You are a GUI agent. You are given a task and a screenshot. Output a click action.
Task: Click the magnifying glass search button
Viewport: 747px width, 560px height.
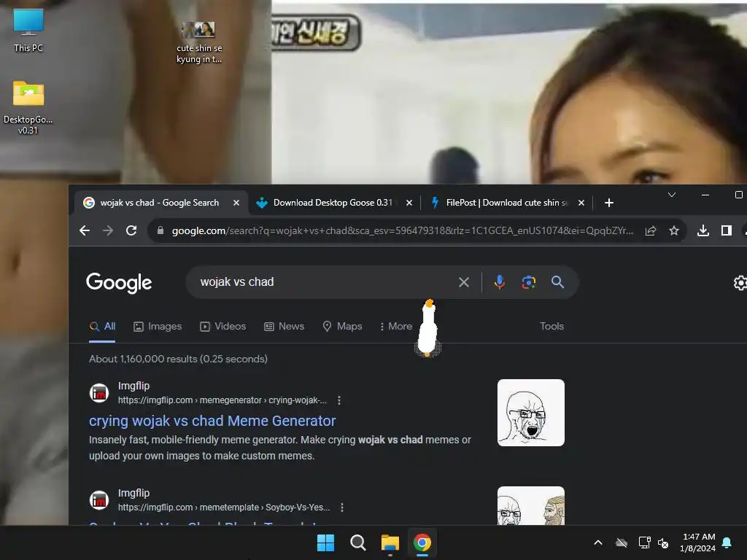[557, 282]
